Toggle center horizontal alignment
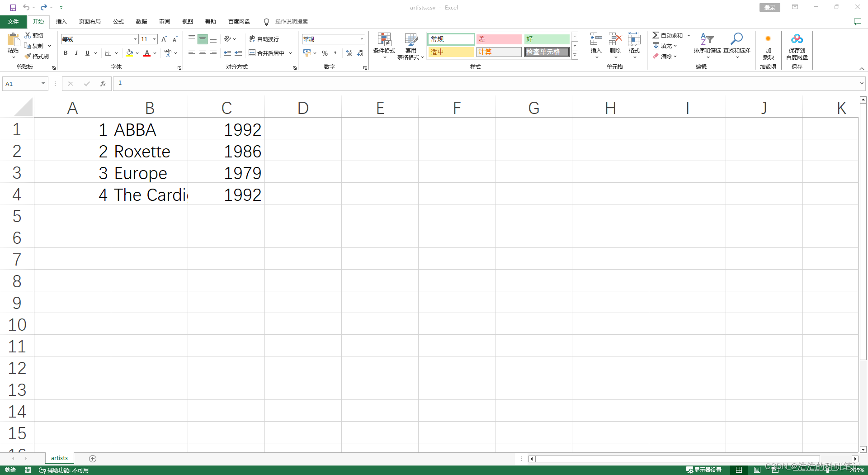This screenshot has width=868, height=475. pyautogui.click(x=203, y=53)
